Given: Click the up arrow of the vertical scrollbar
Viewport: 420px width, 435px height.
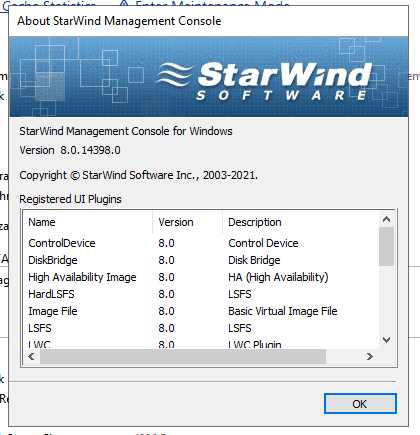Looking at the screenshot, I should 387,219.
